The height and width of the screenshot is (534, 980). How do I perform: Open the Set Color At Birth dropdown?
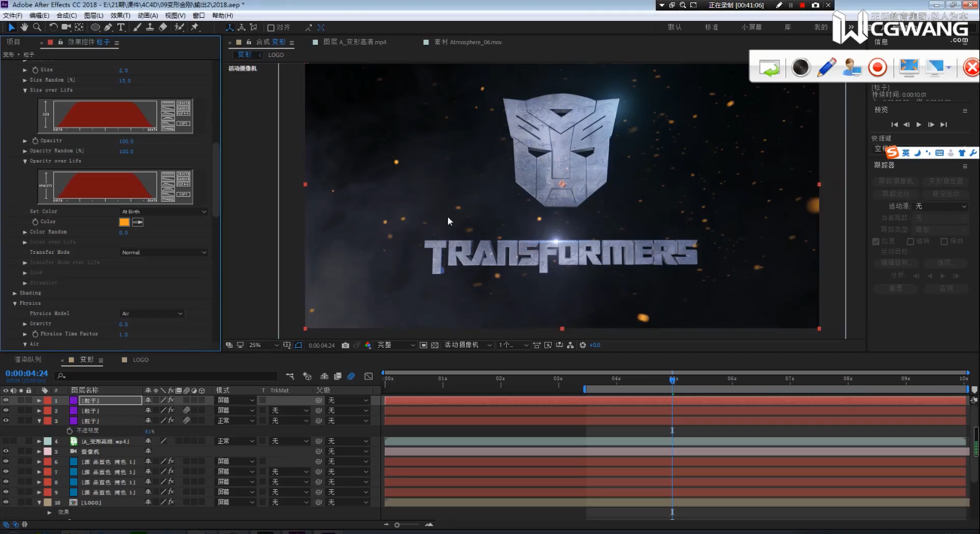click(164, 212)
